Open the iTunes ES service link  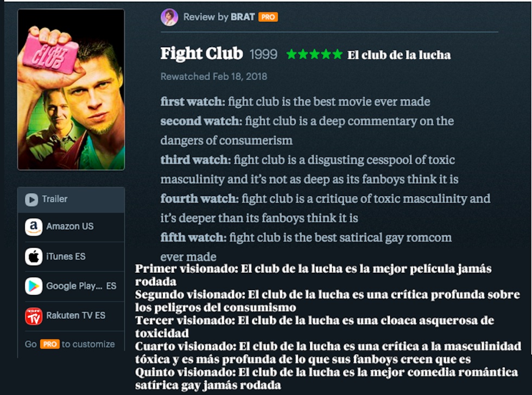tap(66, 256)
